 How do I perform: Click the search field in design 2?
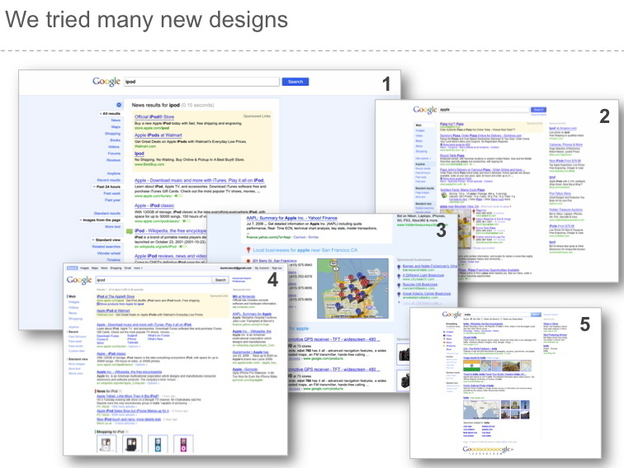(484, 109)
